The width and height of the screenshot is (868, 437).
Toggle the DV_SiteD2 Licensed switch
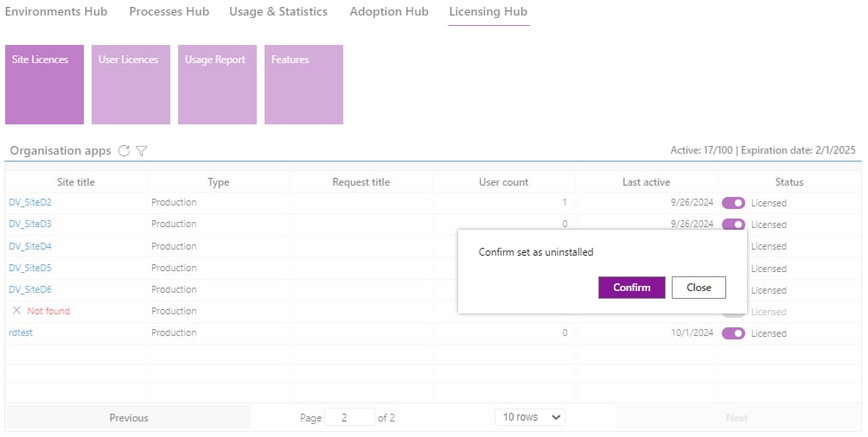click(733, 203)
